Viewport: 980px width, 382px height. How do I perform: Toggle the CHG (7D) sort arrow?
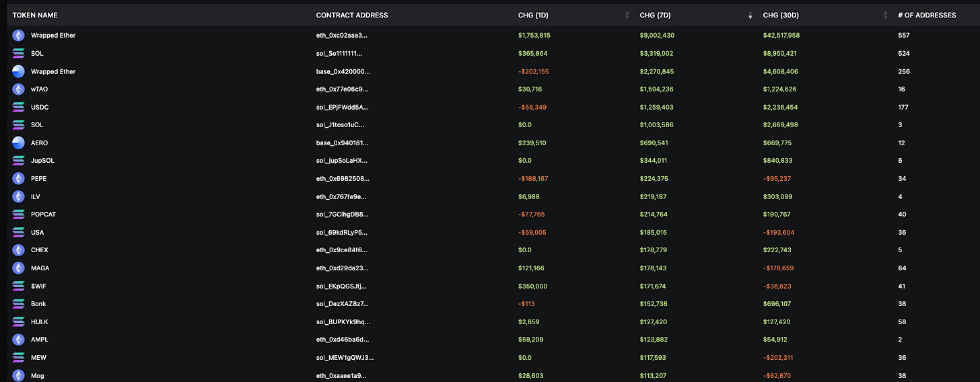pyautogui.click(x=750, y=15)
